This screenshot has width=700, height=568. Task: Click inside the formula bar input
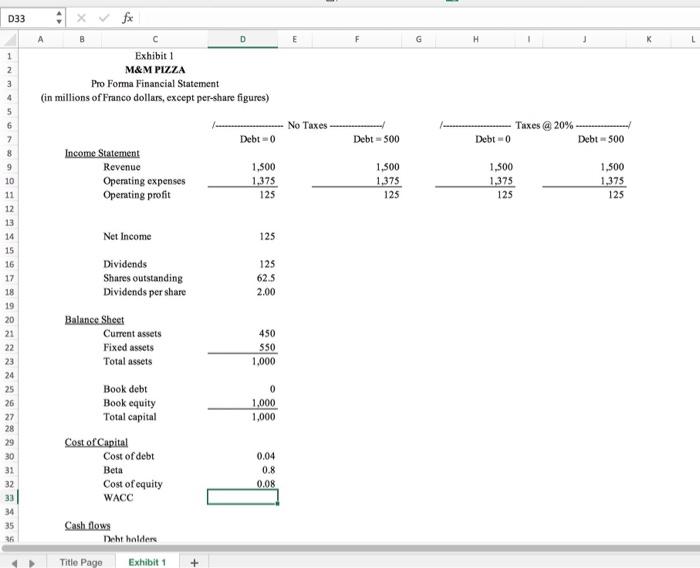click(420, 18)
